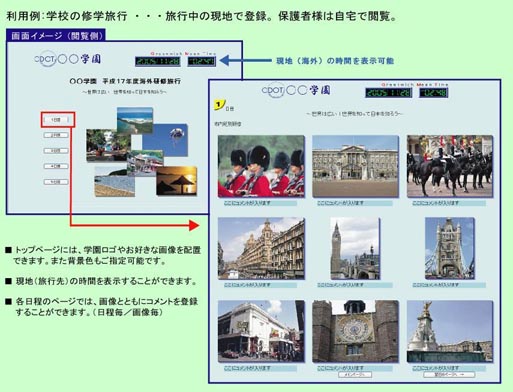This screenshot has width=513, height=392.
Task: Open the horse guards parade photo
Action: [450, 166]
